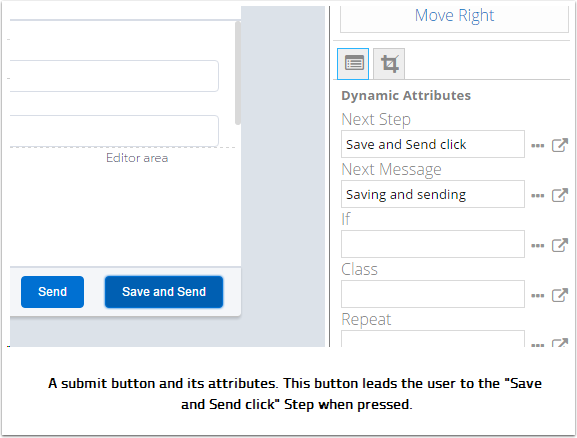Click the Next Message input field
This screenshot has width=577, height=438.
click(433, 194)
